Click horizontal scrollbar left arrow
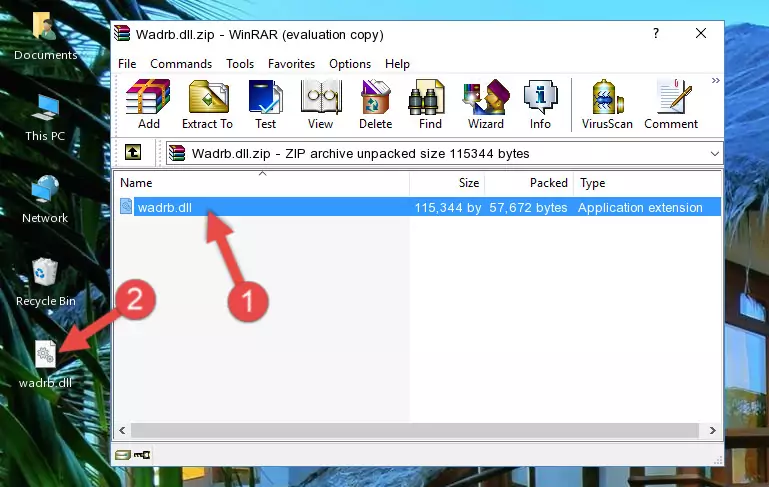The image size is (769, 487). (x=123, y=431)
